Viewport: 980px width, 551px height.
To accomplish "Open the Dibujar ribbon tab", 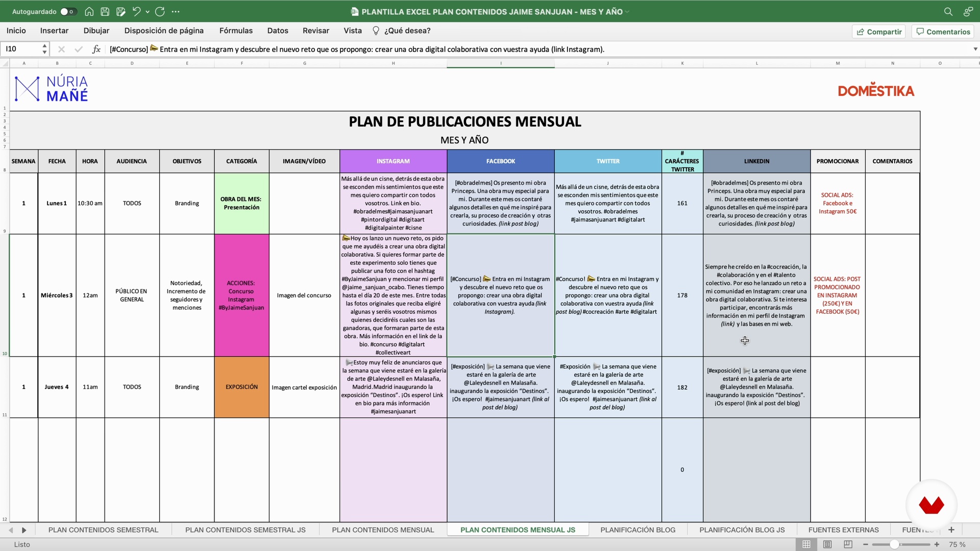I will [x=96, y=31].
